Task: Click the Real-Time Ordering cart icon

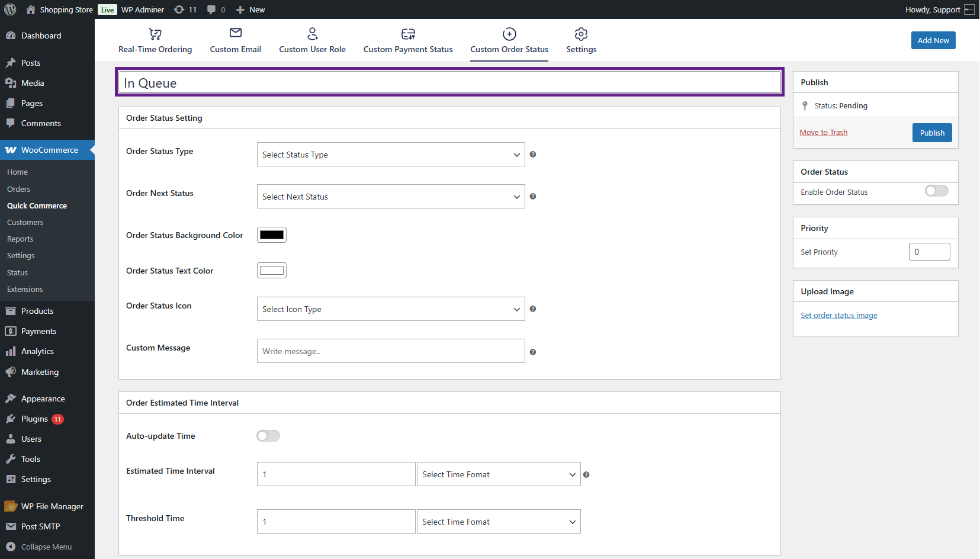Action: tap(155, 34)
